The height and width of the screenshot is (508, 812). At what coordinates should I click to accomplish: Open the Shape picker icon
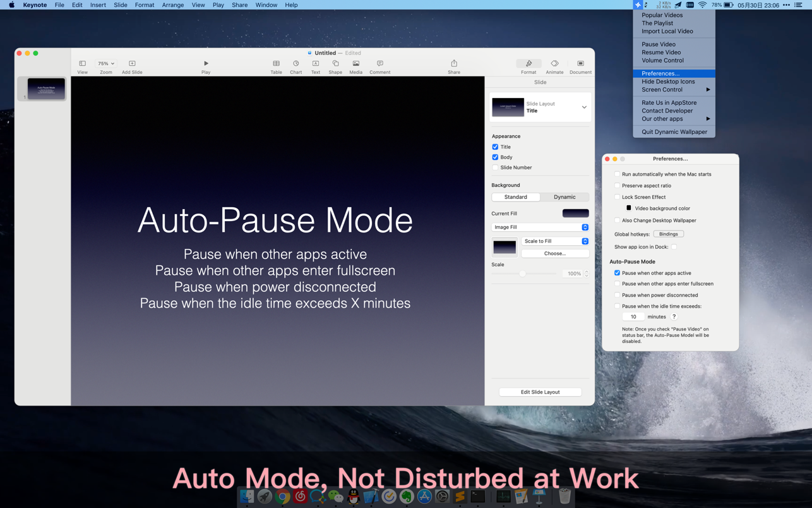tap(335, 64)
